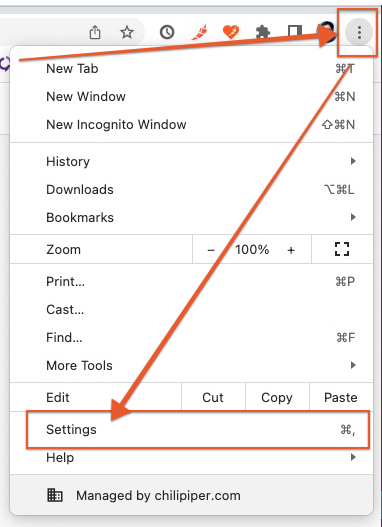
Task: Enter fullscreen mode via the zoom row icon
Action: (x=342, y=249)
